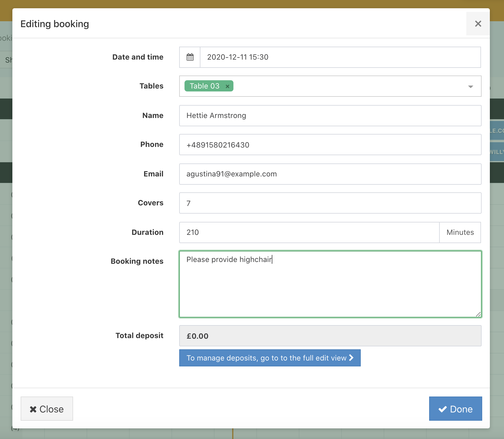
Task: Grab the Booking notes resize handle
Action: [x=478, y=314]
